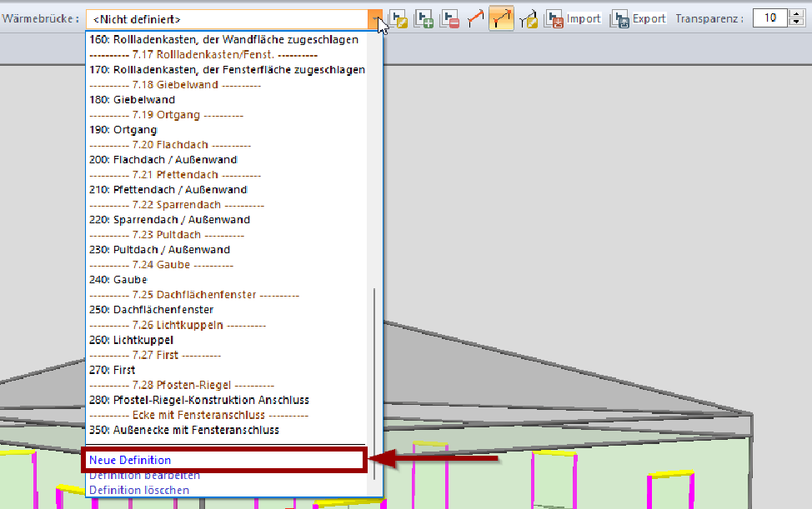
Task: Choose 'Neue Definition' from the list
Action: [130, 460]
